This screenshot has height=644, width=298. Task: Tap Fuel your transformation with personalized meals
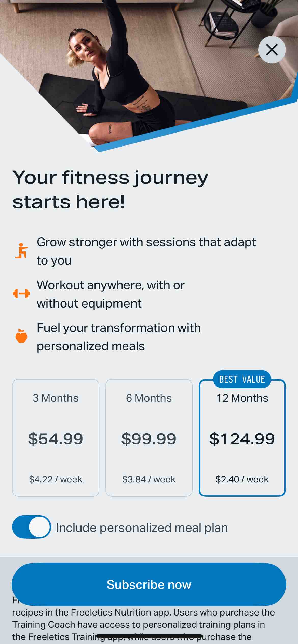point(119,337)
